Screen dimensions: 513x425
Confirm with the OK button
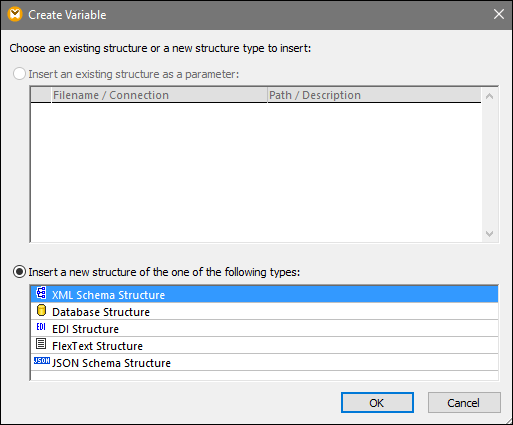tap(377, 403)
